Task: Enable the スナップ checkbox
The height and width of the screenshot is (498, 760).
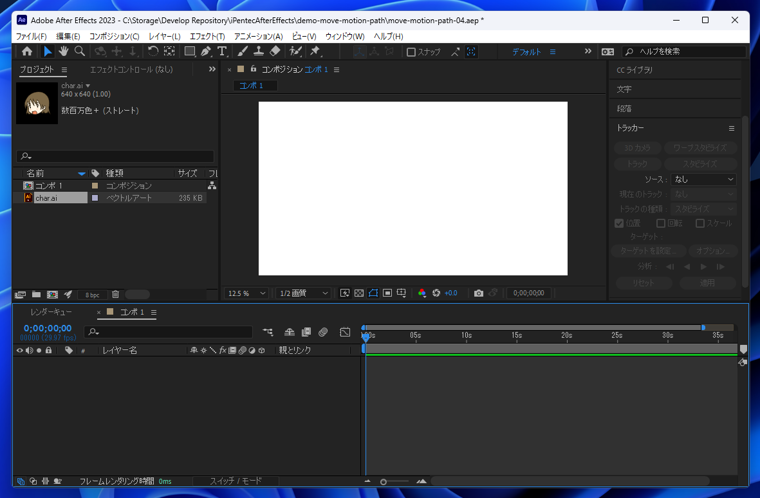Action: click(411, 52)
